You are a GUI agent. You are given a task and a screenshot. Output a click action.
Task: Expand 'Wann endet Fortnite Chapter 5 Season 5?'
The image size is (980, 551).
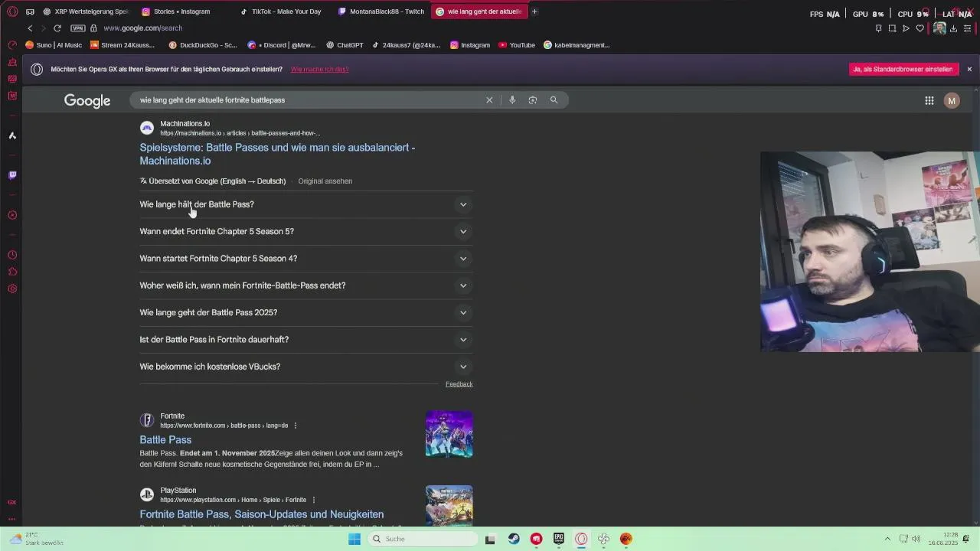click(305, 231)
